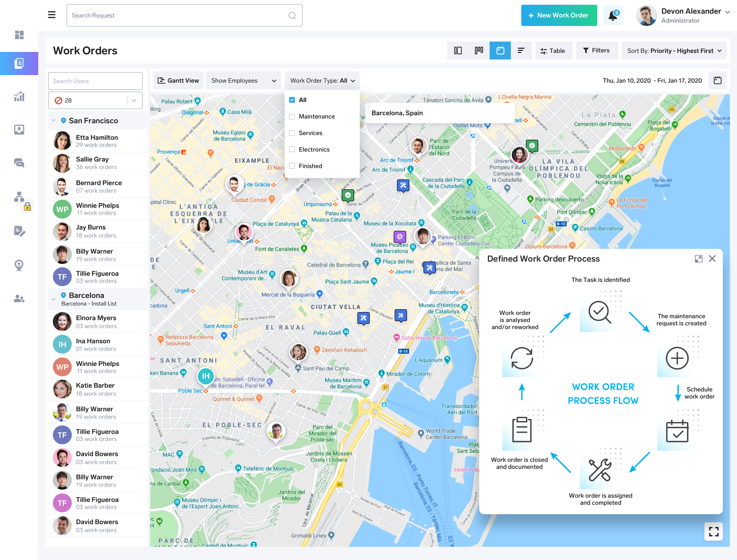737x560 pixels.
Task: Switch to the Table view
Action: [x=553, y=51]
